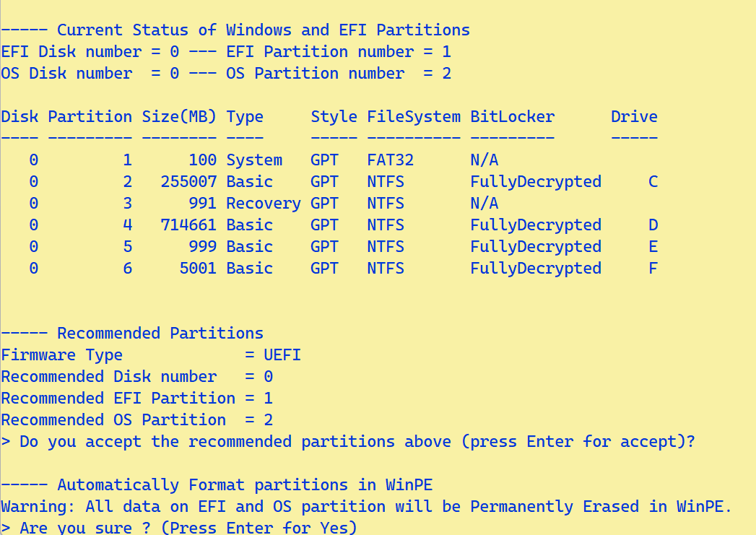Click the 'Current Status of Windows and EFI Partitions' heading

pyautogui.click(x=263, y=30)
